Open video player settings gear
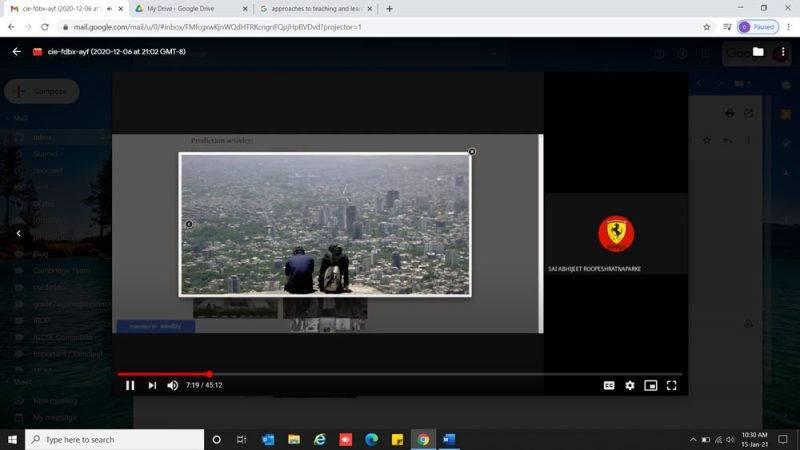This screenshot has height=450, width=800. click(x=630, y=385)
